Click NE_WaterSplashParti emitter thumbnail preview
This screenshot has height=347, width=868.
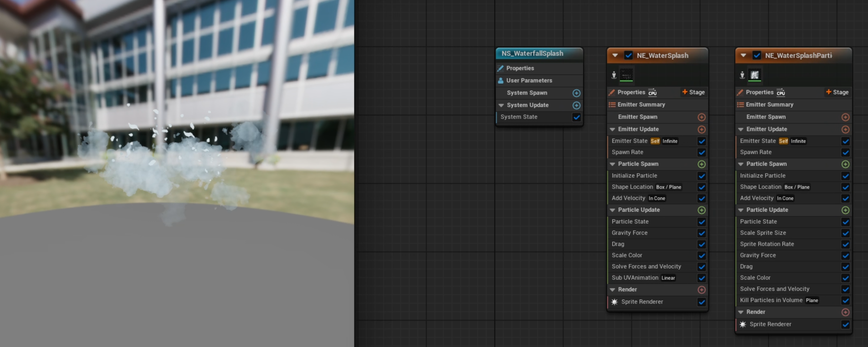(x=755, y=75)
